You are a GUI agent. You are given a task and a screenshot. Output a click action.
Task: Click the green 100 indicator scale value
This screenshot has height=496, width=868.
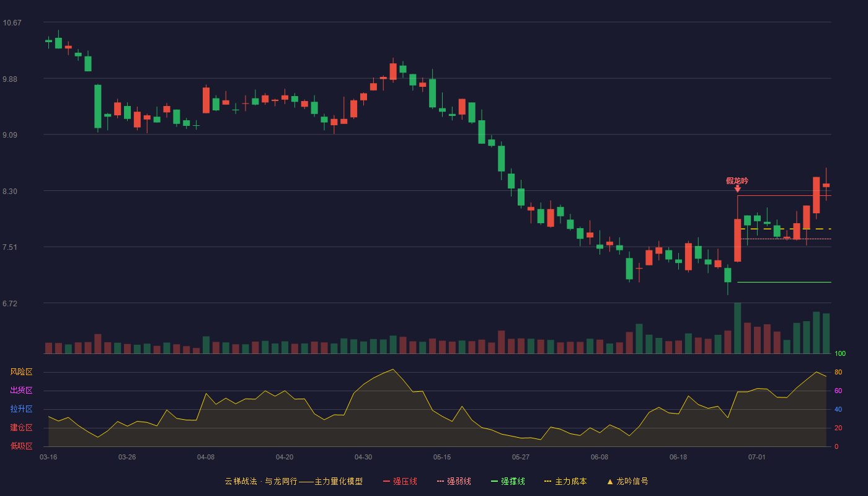(840, 354)
